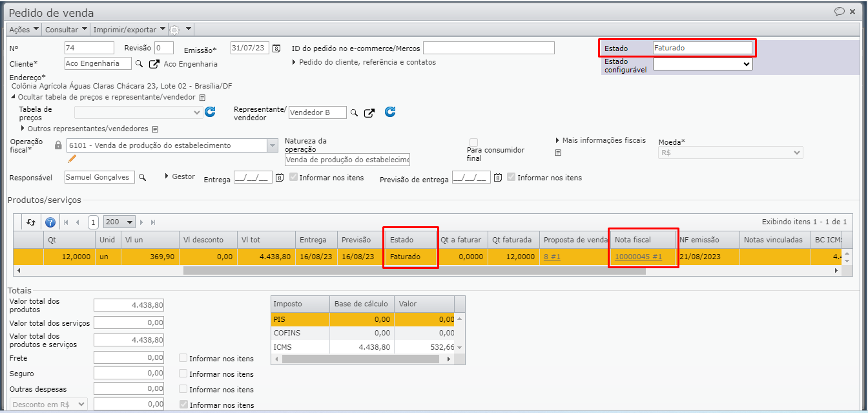Refresh the Produtos/serviços grid
The height and width of the screenshot is (413, 868).
31,222
